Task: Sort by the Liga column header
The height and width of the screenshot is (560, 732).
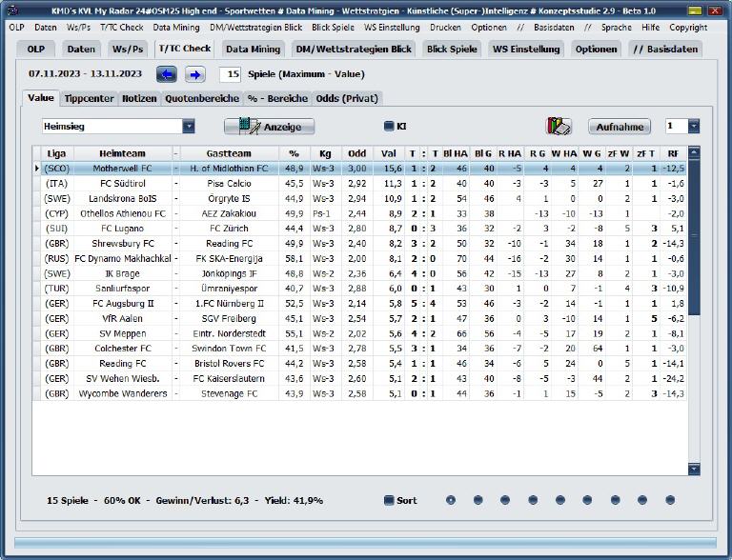Action: 56,153
